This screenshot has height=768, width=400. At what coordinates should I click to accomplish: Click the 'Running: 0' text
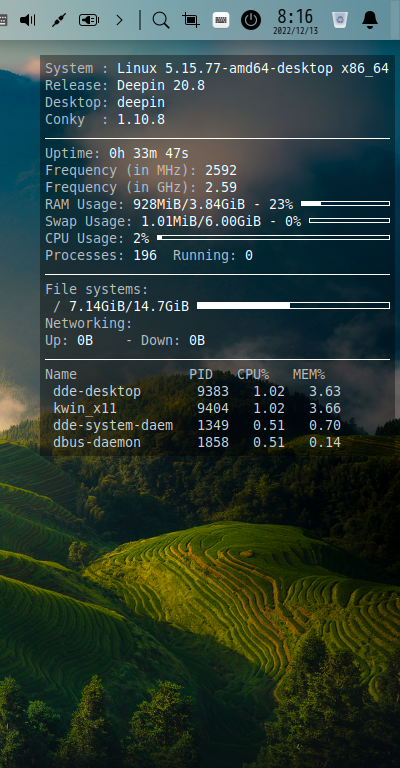[x=213, y=256]
